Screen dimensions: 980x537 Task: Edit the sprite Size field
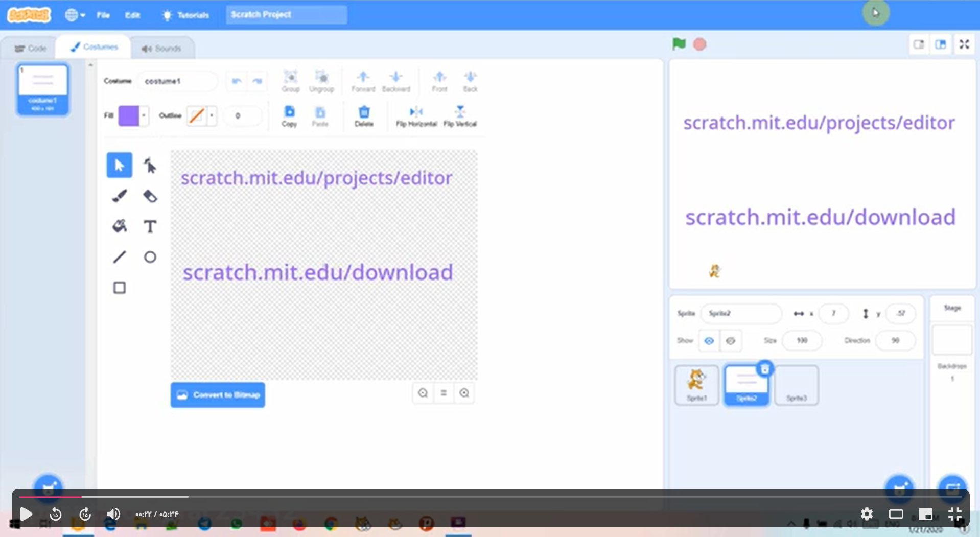pos(802,340)
